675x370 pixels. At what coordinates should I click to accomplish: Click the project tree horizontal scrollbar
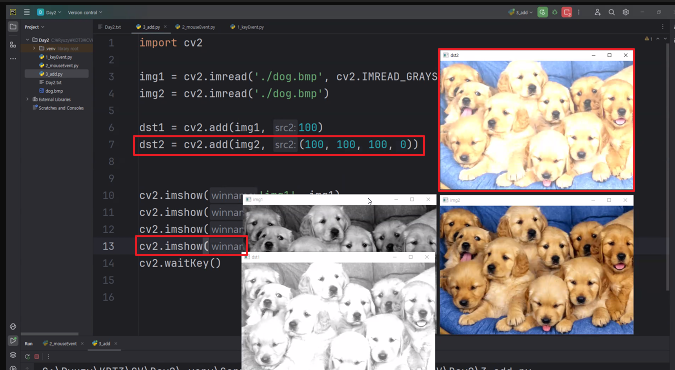(x=50, y=334)
